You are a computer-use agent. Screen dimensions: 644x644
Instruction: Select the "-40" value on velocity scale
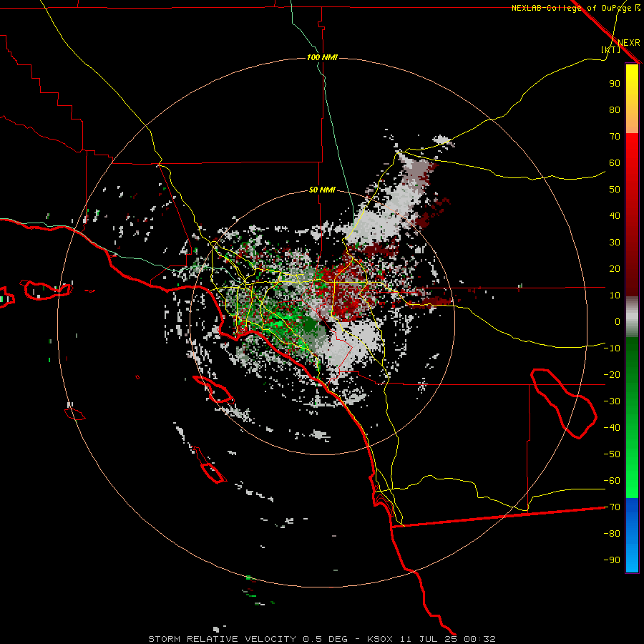[612, 428]
